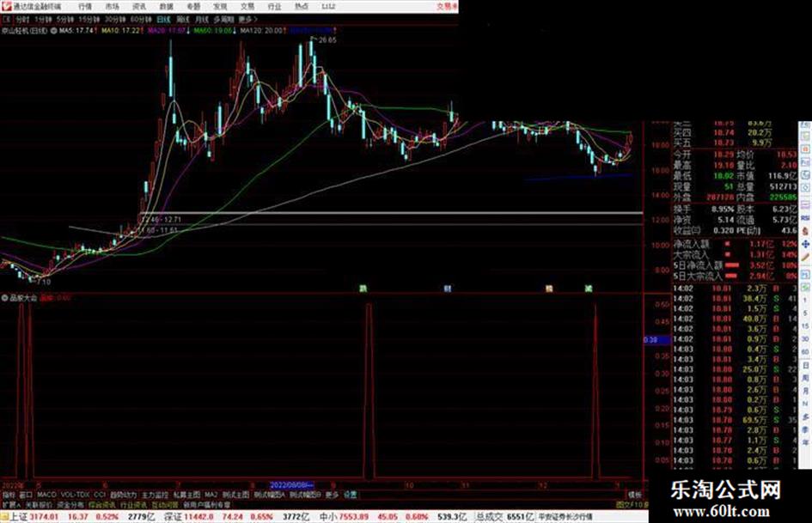Click 平安证券长沙行情 in status bar
Screen dimensions: 812x523
click(565, 517)
